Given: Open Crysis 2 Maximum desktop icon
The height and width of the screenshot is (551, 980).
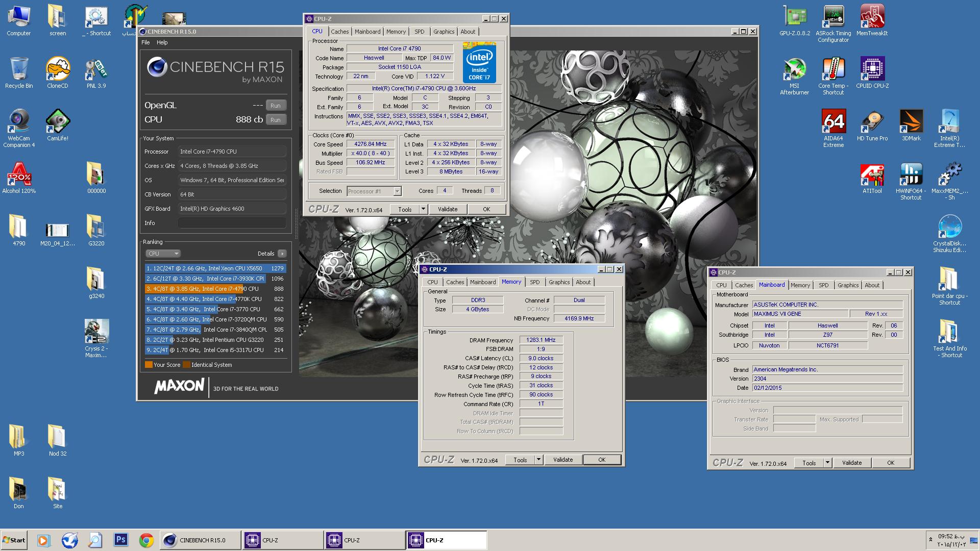Looking at the screenshot, I should [x=96, y=339].
